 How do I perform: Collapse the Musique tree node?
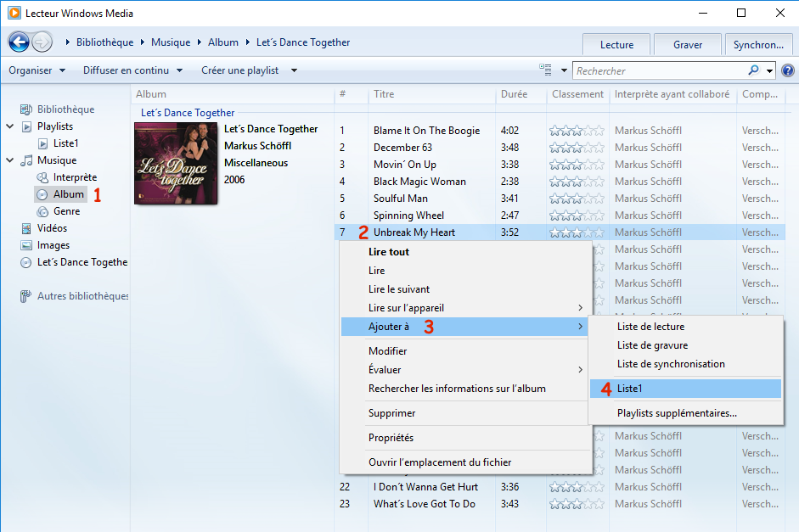coord(9,160)
